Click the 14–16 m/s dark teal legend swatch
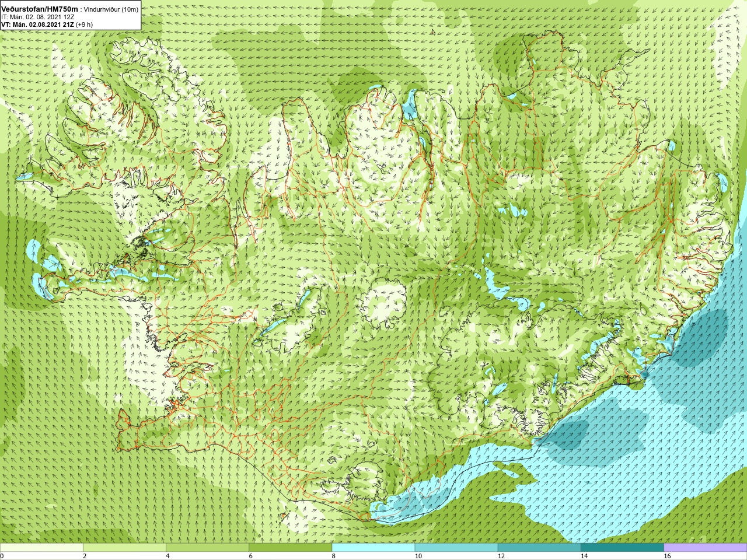The width and height of the screenshot is (747, 560). pos(623,548)
